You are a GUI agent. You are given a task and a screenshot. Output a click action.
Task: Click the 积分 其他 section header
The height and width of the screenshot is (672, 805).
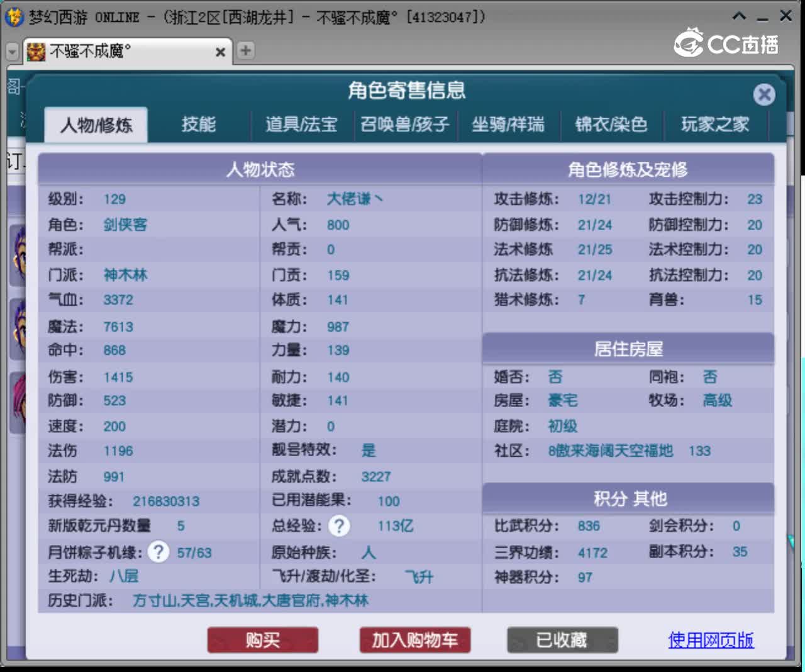coord(628,498)
